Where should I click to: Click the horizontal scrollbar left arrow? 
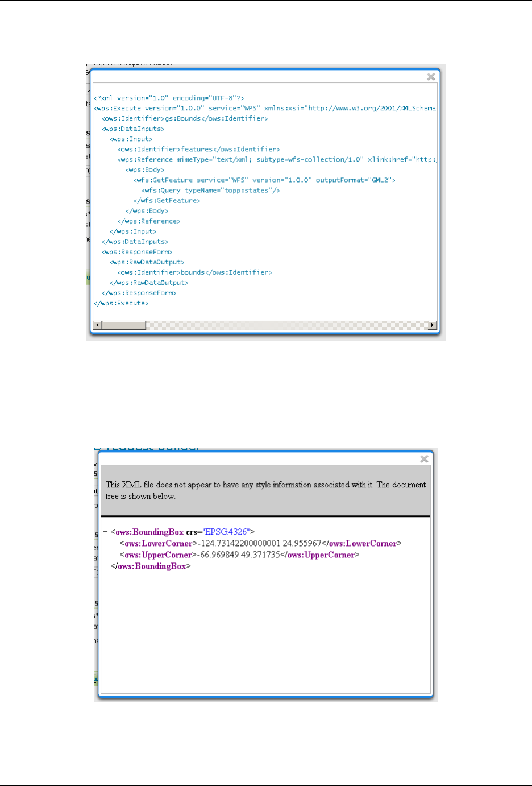[97, 325]
